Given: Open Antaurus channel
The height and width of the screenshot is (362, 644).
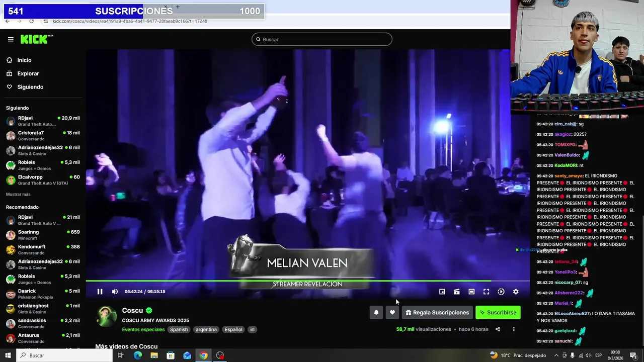Looking at the screenshot, I should [43, 338].
